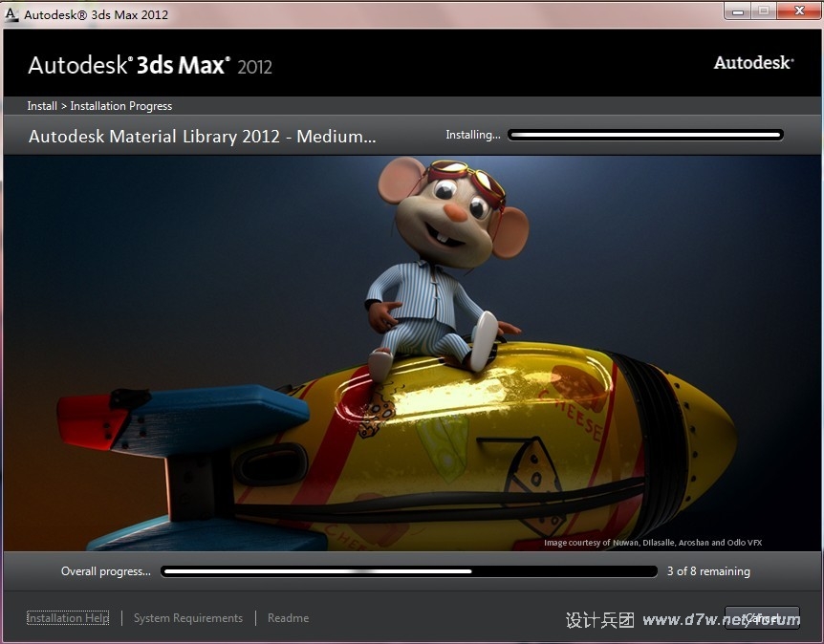Open the System Requirements link
Viewport: 824px width, 644px height.
click(188, 618)
